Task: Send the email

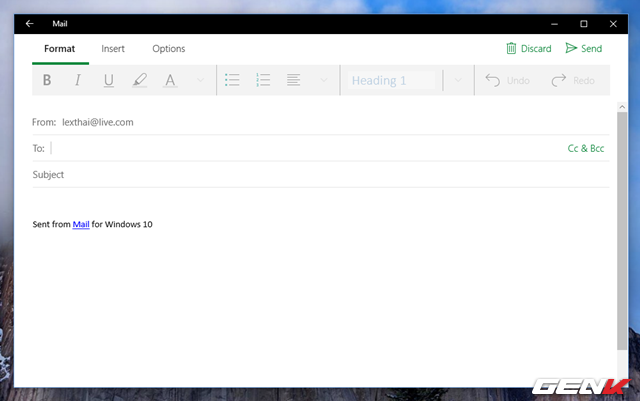Action: [x=583, y=48]
